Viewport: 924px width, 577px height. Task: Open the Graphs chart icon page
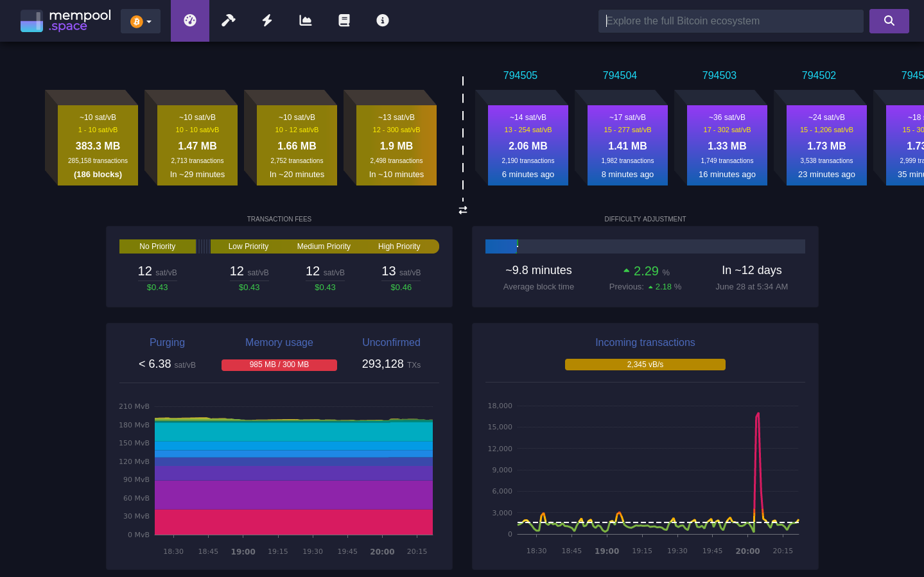306,21
